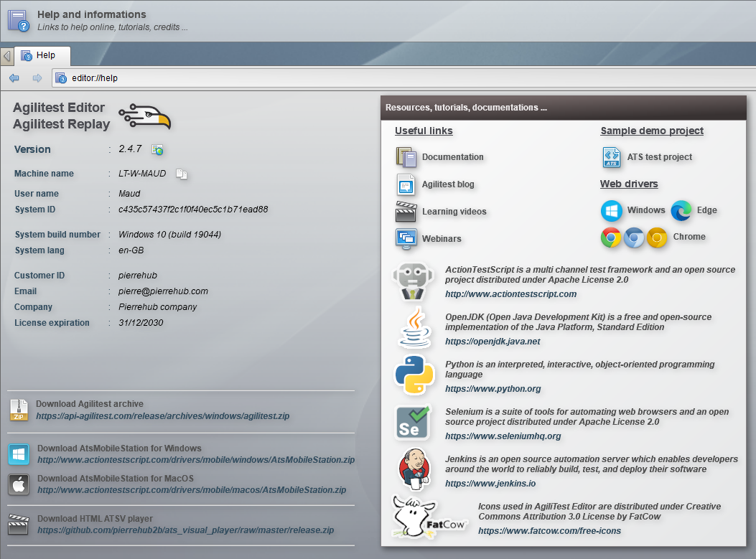The image size is (756, 559).
Task: Click the FatCow logo
Action: coord(429,517)
